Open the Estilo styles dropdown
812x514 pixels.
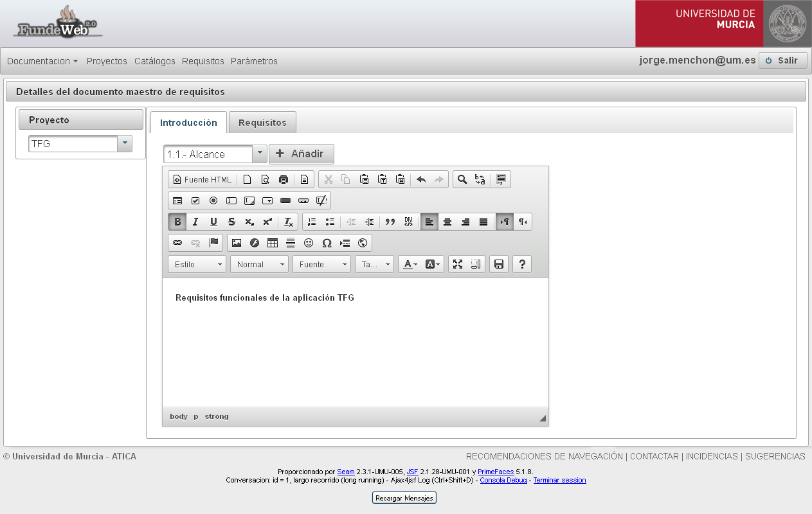tap(197, 264)
